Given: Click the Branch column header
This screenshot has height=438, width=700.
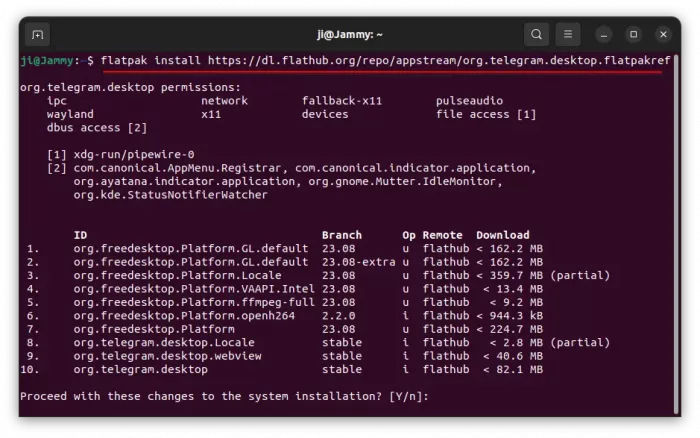Looking at the screenshot, I should click(342, 235).
